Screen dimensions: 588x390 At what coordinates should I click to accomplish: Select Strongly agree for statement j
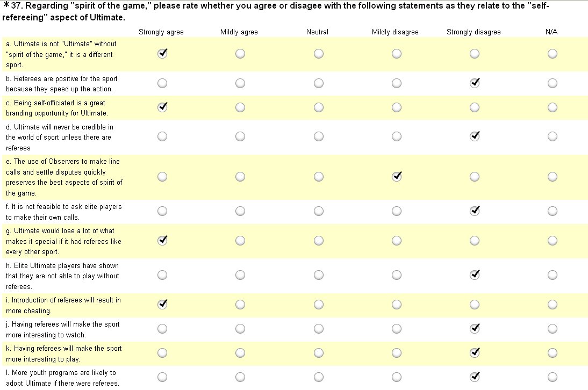(x=162, y=329)
